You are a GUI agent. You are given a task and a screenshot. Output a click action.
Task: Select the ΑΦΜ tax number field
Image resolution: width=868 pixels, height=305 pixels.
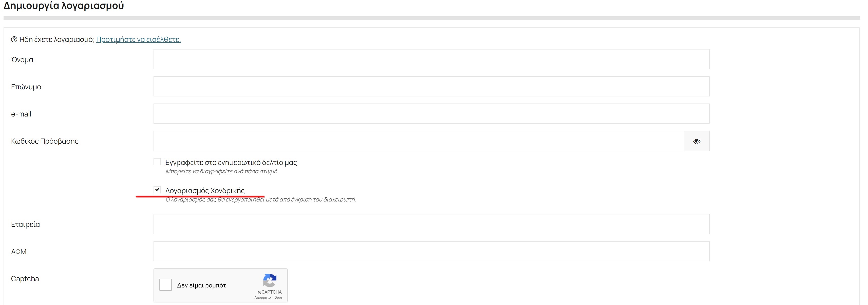(x=431, y=251)
